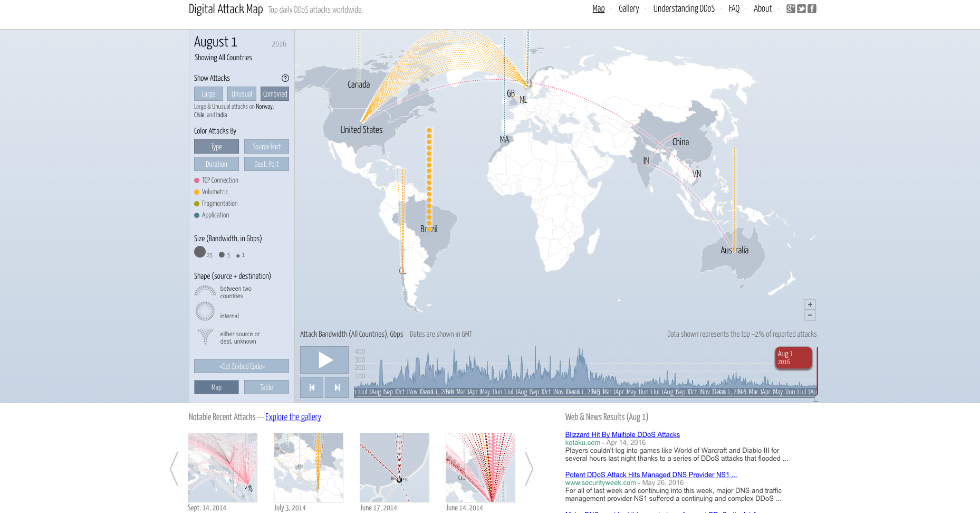Click the Get Embed Code button
The height and width of the screenshot is (513, 980).
pos(241,366)
